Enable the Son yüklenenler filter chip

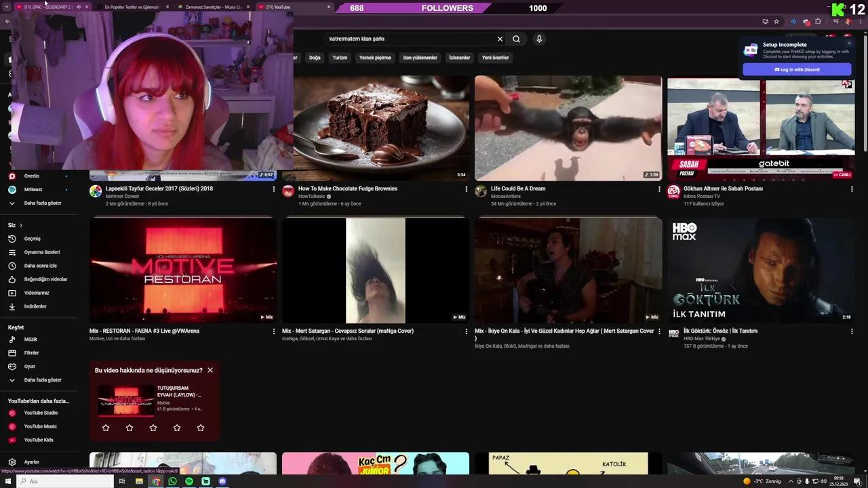point(420,58)
